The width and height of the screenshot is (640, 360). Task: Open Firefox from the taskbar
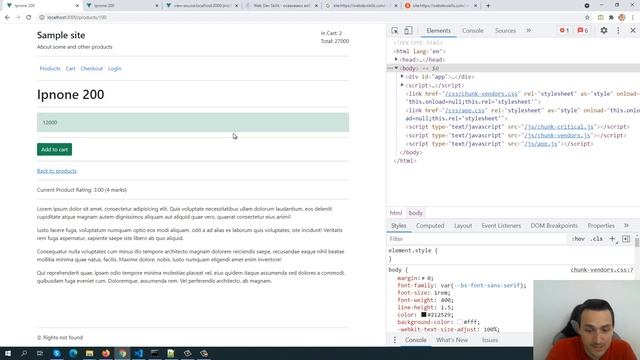tap(106, 353)
